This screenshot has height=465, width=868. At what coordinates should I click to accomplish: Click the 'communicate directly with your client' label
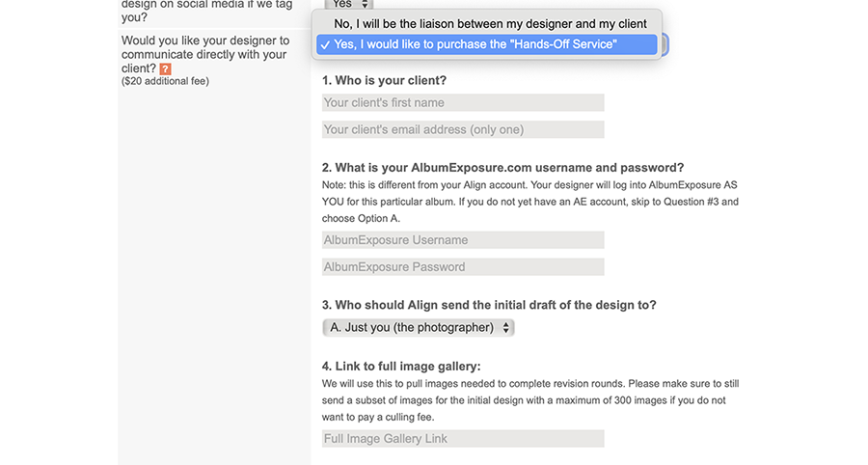pos(205,54)
